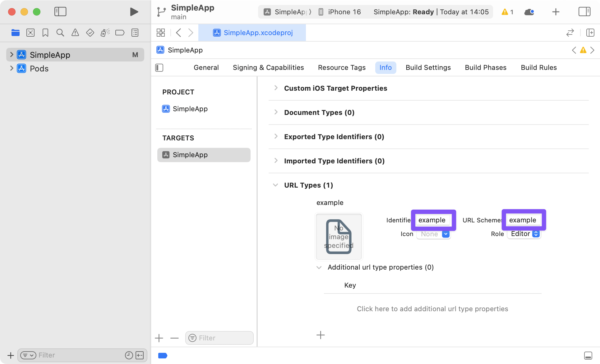
Task: Toggle the editor-only sidebar control near General tab
Action: (159, 67)
